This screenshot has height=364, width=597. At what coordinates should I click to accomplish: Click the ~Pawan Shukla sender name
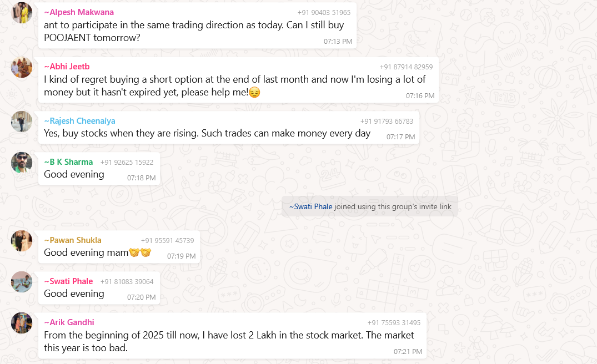(73, 240)
